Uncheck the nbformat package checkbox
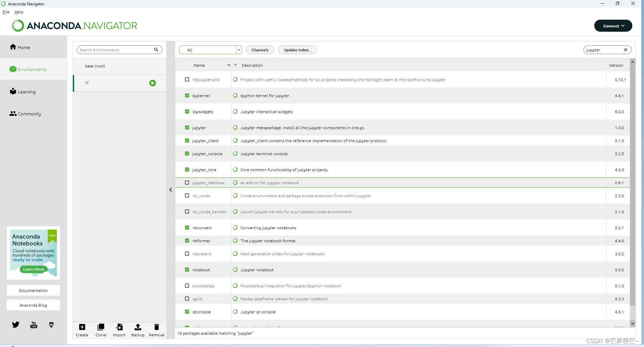The image size is (644, 347). click(187, 241)
